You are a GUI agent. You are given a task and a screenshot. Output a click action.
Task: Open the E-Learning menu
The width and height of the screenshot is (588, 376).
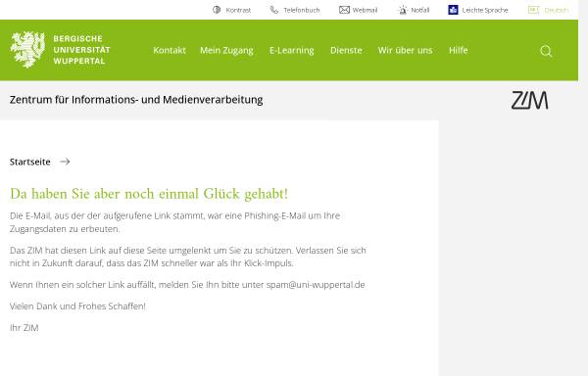point(292,50)
